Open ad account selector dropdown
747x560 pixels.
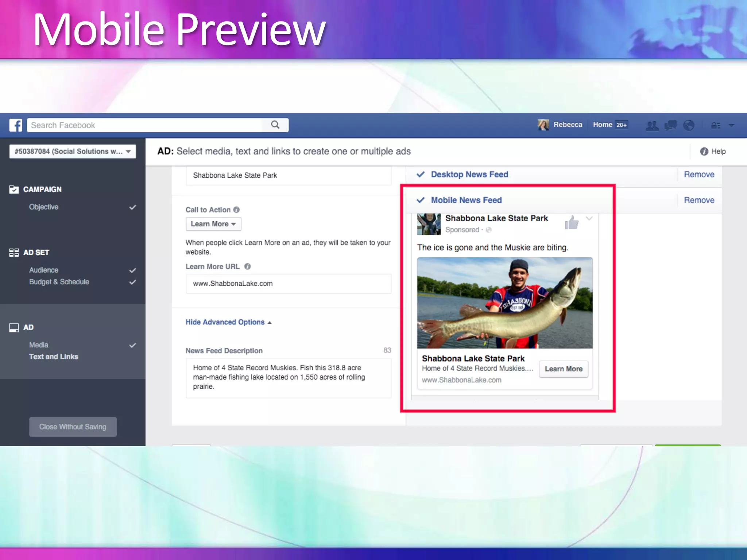(x=73, y=151)
